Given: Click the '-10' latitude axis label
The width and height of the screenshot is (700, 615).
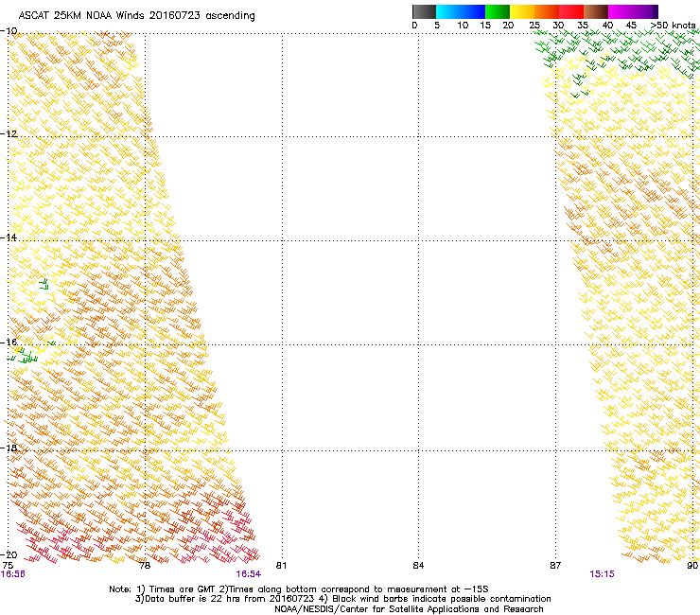Looking at the screenshot, I should (9, 31).
